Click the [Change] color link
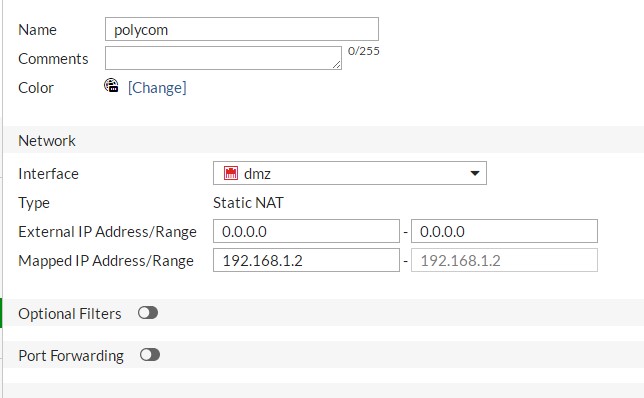The height and width of the screenshot is (398, 644). pyautogui.click(x=157, y=87)
